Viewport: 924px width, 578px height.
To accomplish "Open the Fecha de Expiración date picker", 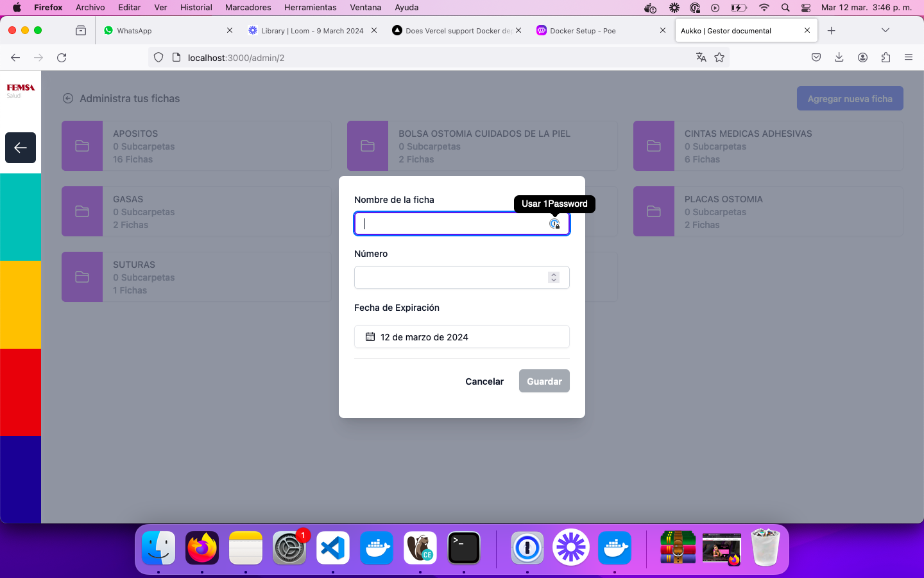I will coord(461,337).
